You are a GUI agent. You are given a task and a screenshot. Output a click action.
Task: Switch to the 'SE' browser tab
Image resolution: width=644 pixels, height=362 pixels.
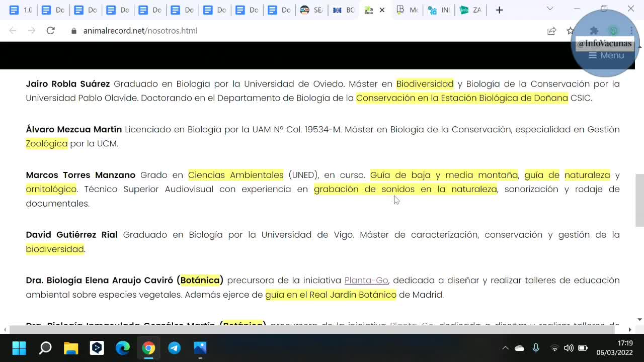pyautogui.click(x=311, y=10)
